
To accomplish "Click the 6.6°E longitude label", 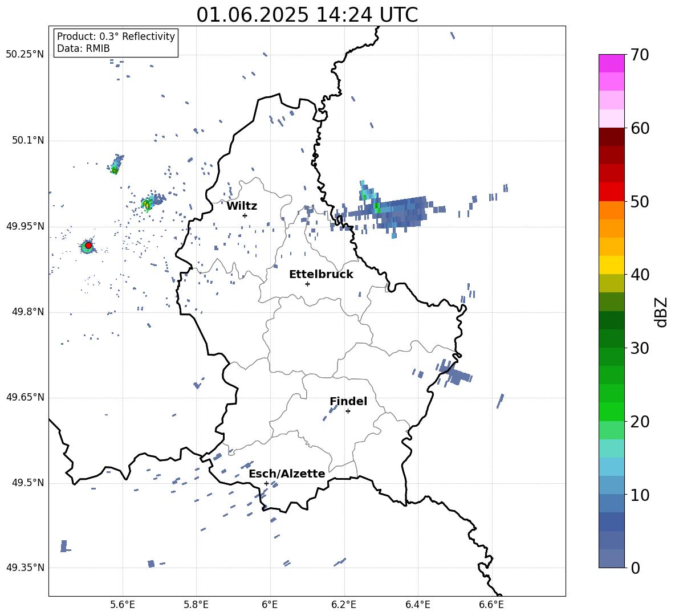I will 491,605.
